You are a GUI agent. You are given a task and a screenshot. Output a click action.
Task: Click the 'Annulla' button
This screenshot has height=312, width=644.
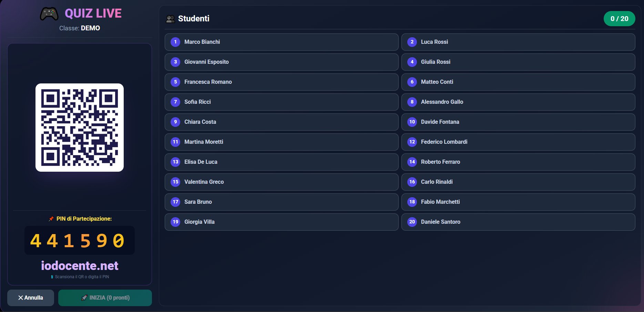coord(30,298)
